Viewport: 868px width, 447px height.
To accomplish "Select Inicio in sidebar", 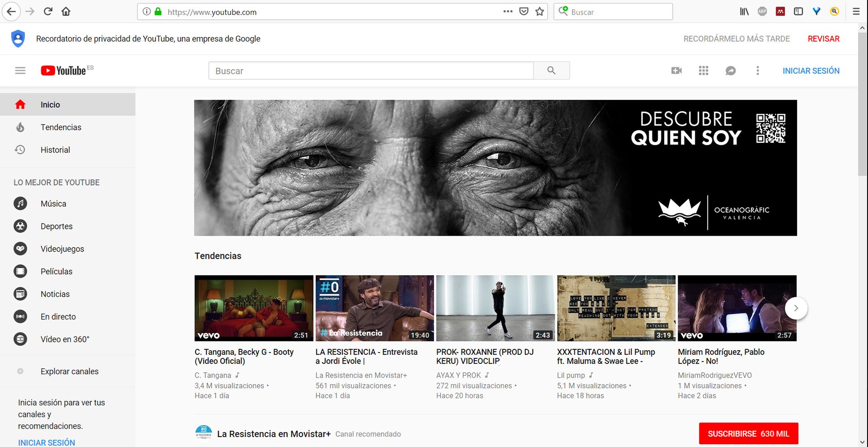I will [x=68, y=105].
